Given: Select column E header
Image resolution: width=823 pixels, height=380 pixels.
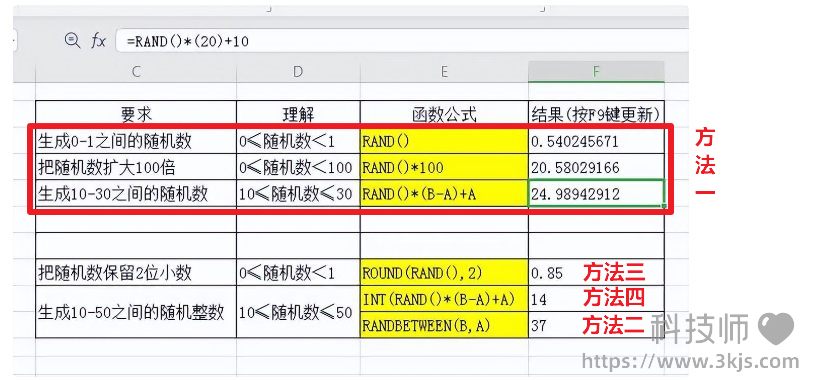Looking at the screenshot, I should click(x=444, y=72).
